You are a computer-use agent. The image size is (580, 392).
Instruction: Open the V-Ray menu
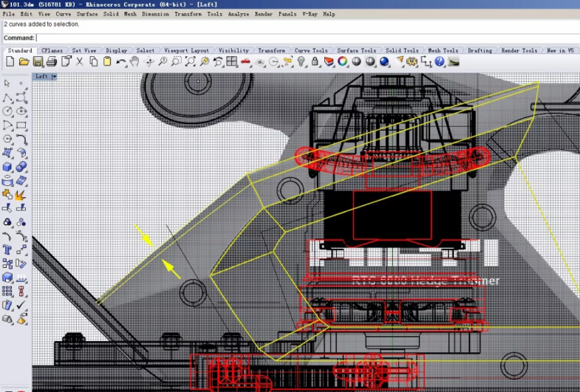coord(309,14)
